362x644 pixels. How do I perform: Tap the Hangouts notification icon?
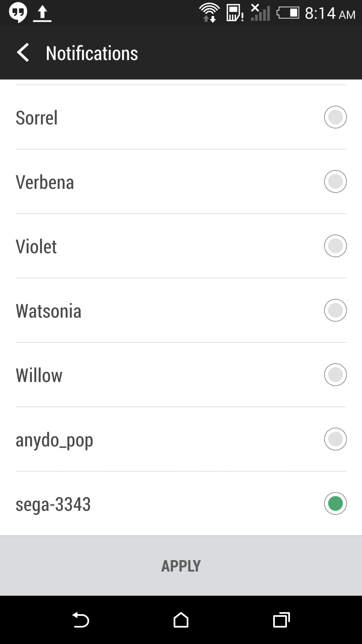18,13
